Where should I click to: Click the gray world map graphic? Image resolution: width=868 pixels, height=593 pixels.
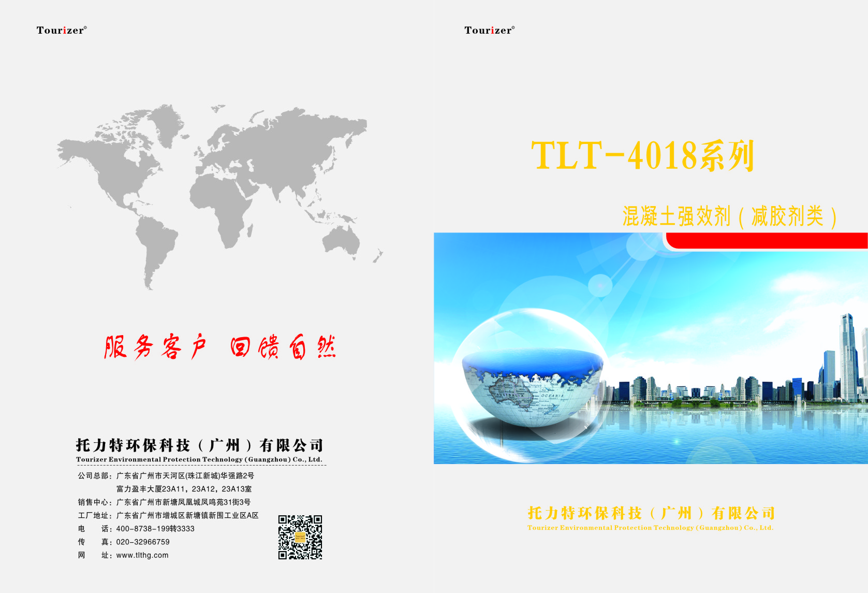pos(217,192)
